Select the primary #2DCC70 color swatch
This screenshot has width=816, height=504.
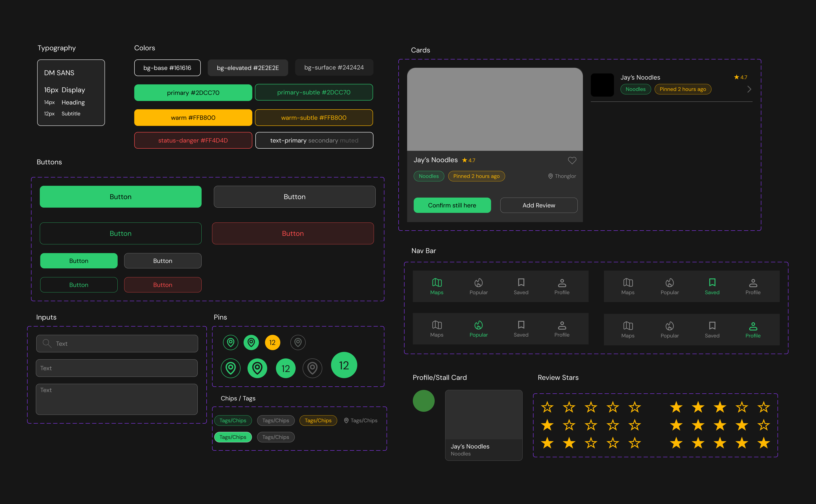tap(193, 93)
